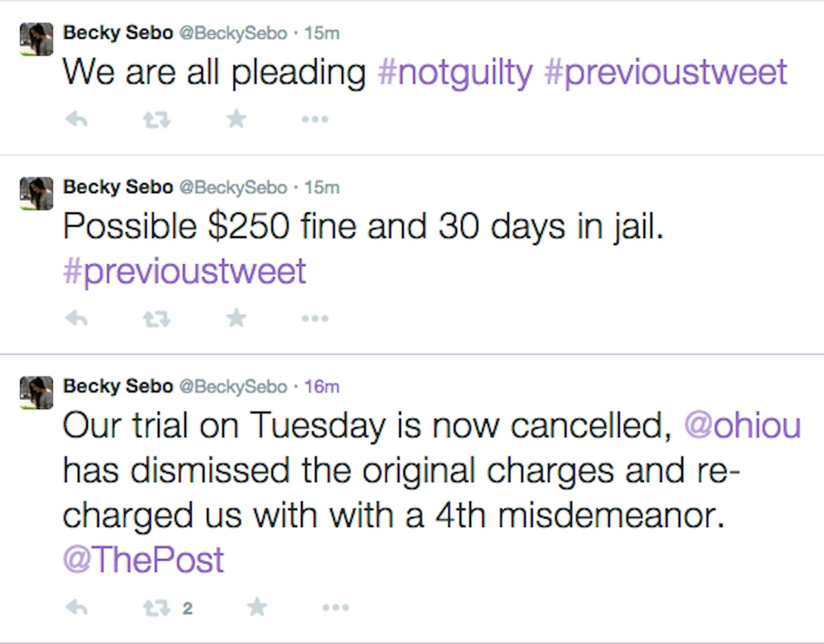Favorite the "Possible $250 fine" tweet

point(236,318)
